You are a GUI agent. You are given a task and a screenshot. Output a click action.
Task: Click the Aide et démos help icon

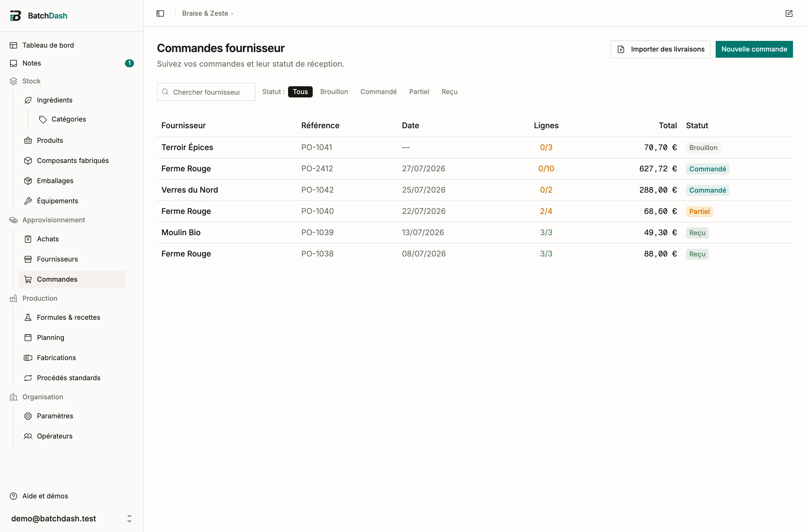(x=13, y=496)
